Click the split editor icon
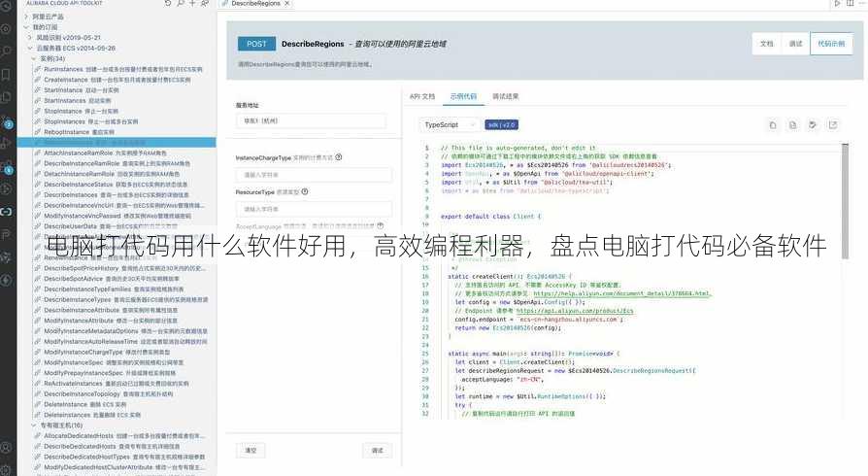 (x=850, y=3)
